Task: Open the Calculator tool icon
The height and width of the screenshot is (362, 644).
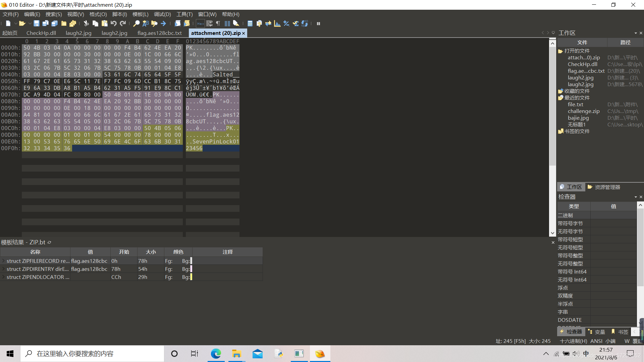Action: tap(250, 23)
